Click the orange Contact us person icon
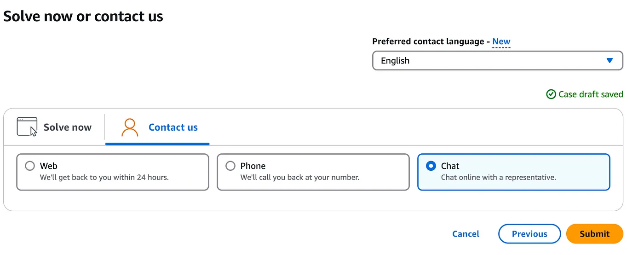Screen dimensions: 644x255 (130, 127)
